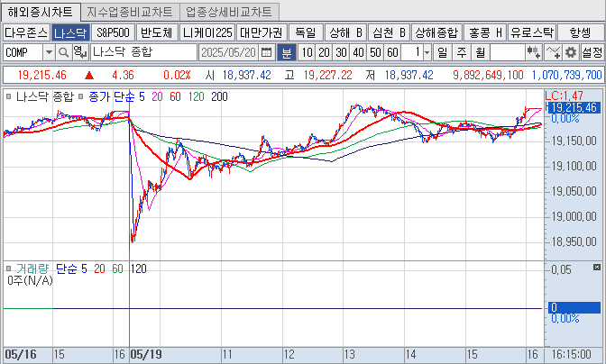Image resolution: width=606 pixels, height=364 pixels.
Task: Select the 항셍 index button
Action: [581, 32]
